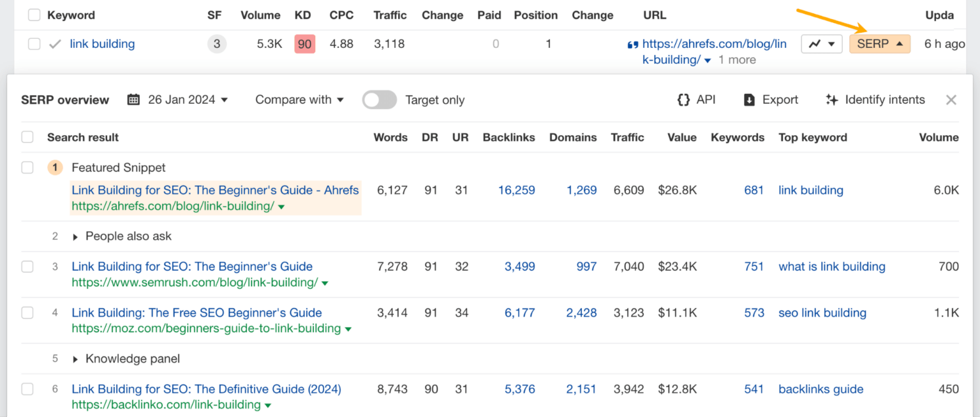Enable the Target only toggle
Viewport: 980px width, 417px height.
point(380,99)
